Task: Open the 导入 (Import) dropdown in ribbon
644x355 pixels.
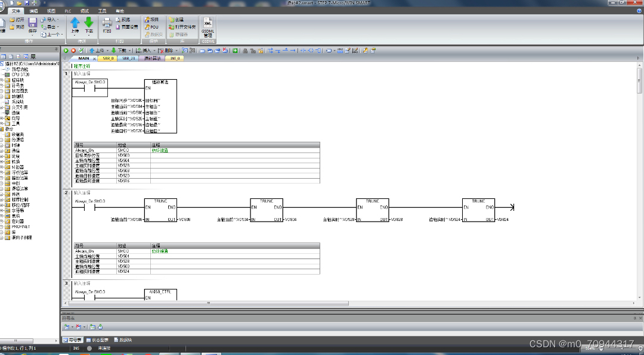Action: (58, 19)
